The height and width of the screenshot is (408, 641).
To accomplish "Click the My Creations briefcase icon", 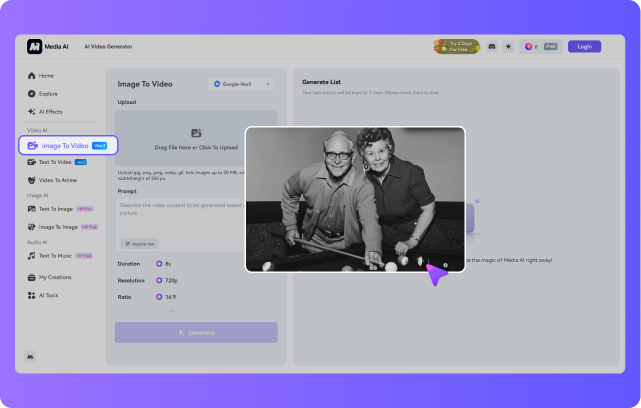I will pos(31,277).
